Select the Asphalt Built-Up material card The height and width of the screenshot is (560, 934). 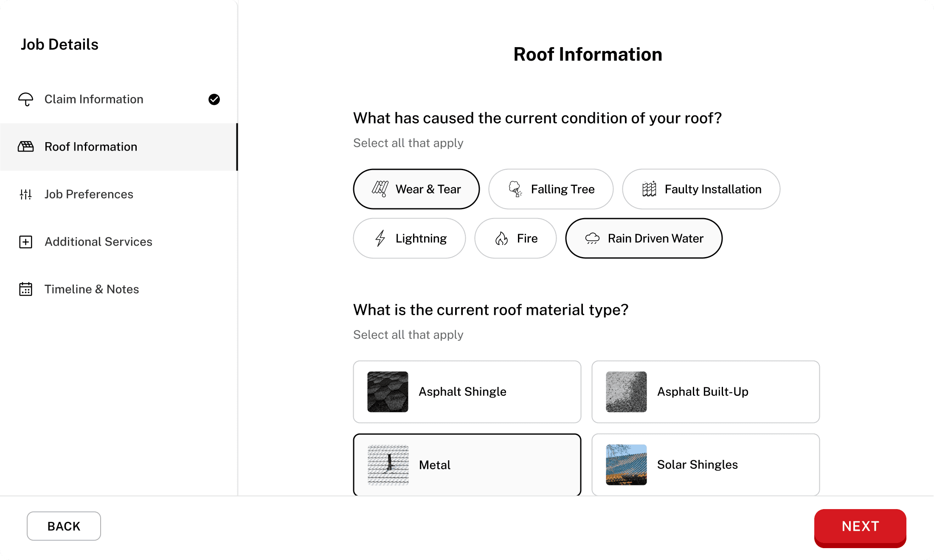click(x=705, y=392)
